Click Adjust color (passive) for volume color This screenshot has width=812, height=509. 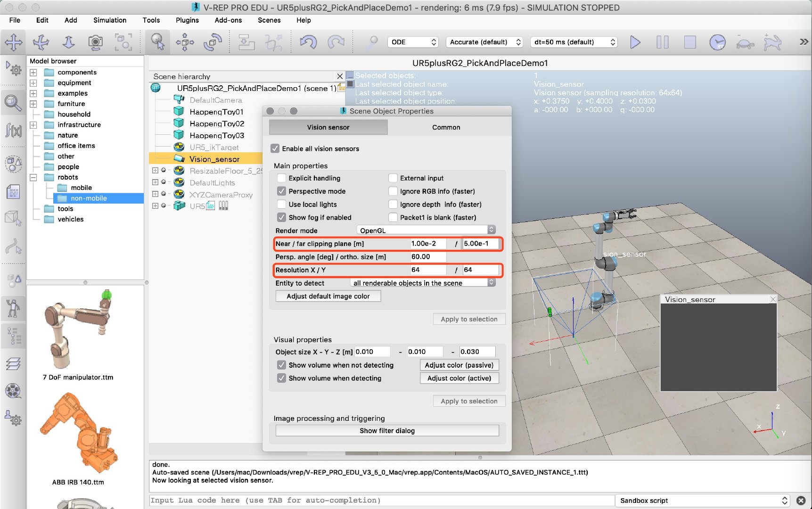[459, 365]
